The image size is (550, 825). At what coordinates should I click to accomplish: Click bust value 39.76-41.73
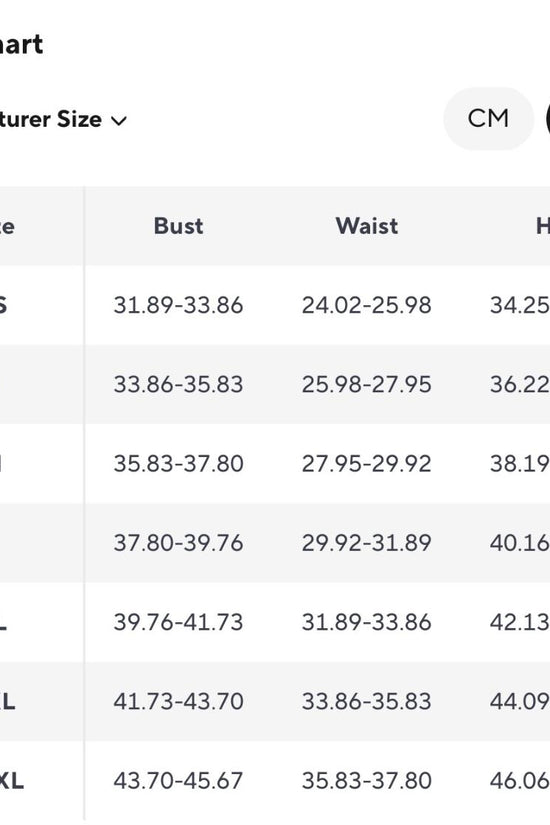tap(178, 622)
